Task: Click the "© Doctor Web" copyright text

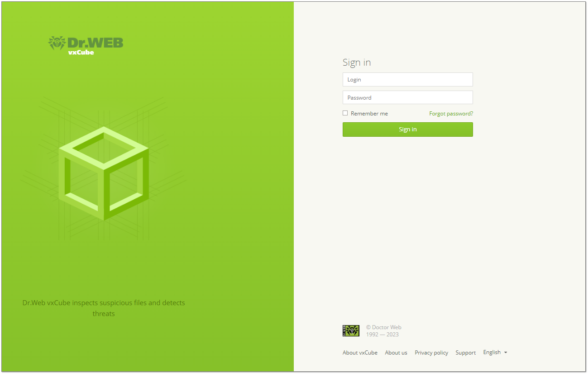Action: (x=384, y=327)
